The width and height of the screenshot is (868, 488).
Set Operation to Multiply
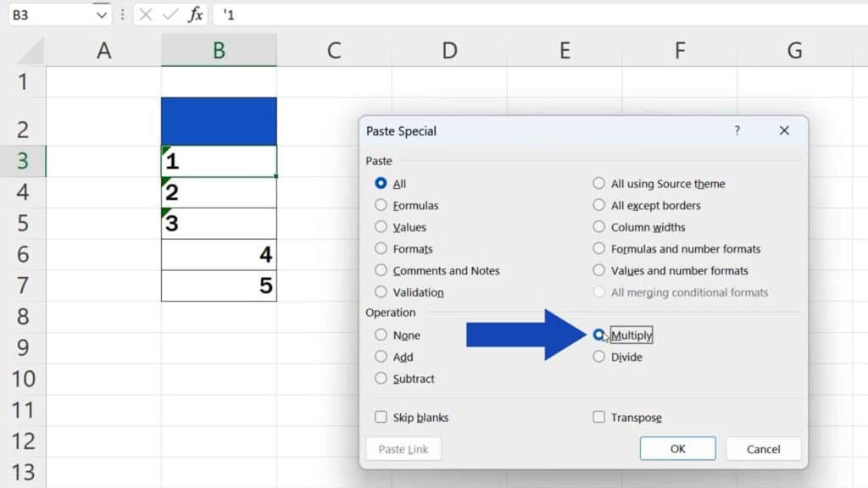pyautogui.click(x=599, y=335)
